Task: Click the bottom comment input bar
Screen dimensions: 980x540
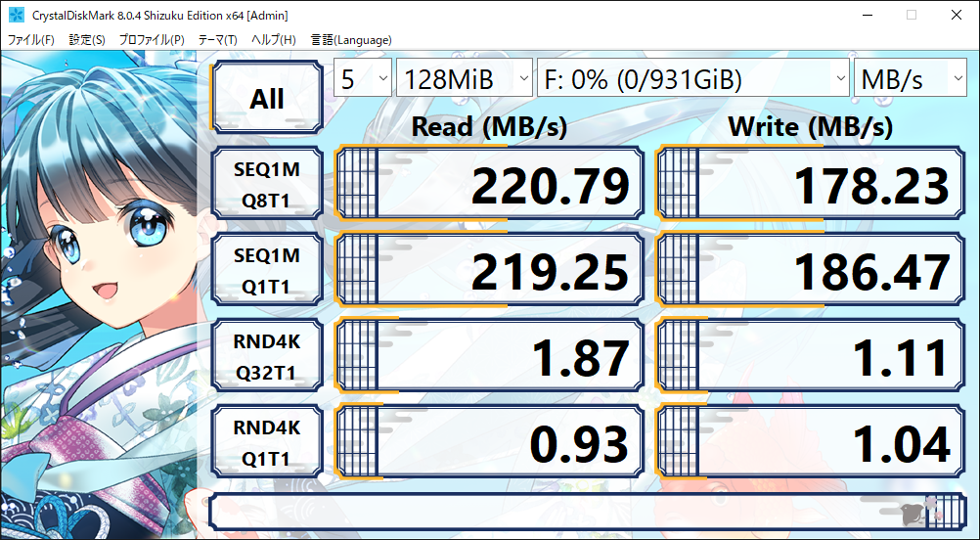Action: [x=588, y=512]
